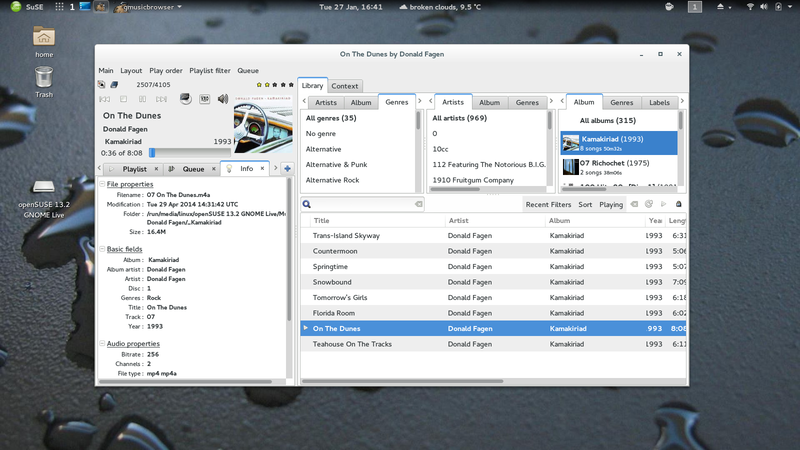Image resolution: width=800 pixels, height=450 pixels.
Task: Skip to the previous track
Action: click(105, 99)
